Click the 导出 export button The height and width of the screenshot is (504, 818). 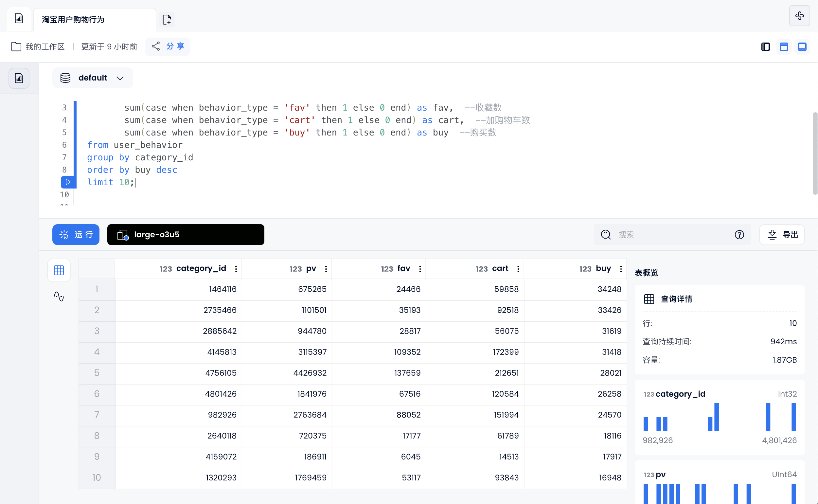(x=782, y=234)
